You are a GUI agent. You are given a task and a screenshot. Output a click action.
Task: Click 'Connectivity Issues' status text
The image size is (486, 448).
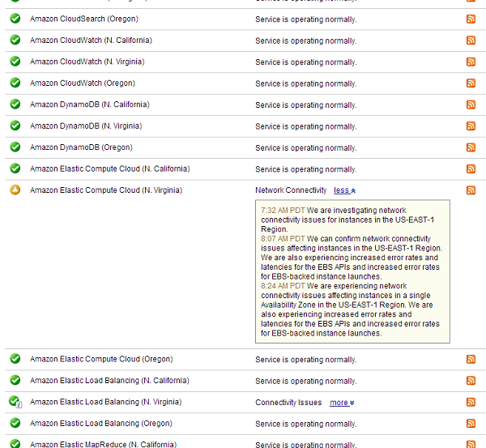pos(288,403)
